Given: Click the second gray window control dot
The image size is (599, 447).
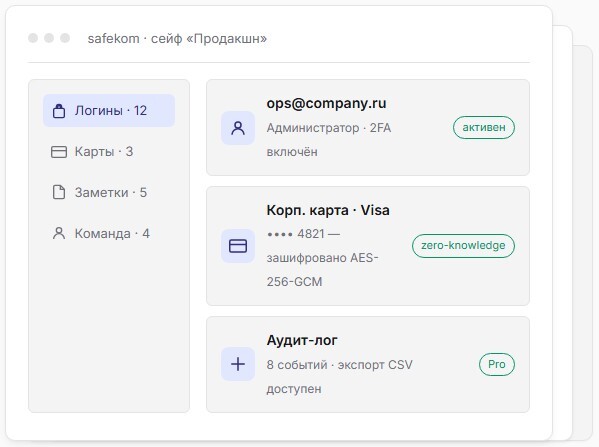Looking at the screenshot, I should [x=49, y=38].
